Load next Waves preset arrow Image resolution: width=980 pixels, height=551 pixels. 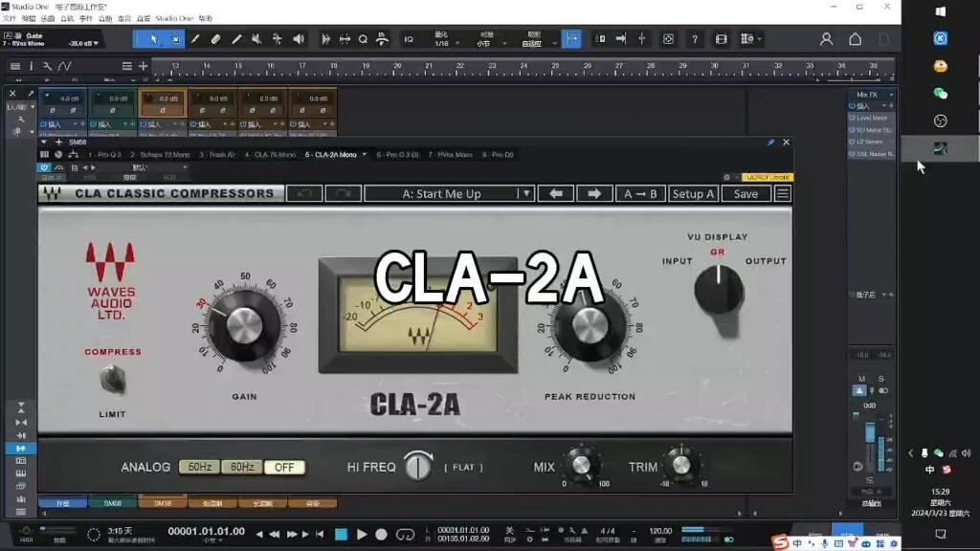click(594, 193)
